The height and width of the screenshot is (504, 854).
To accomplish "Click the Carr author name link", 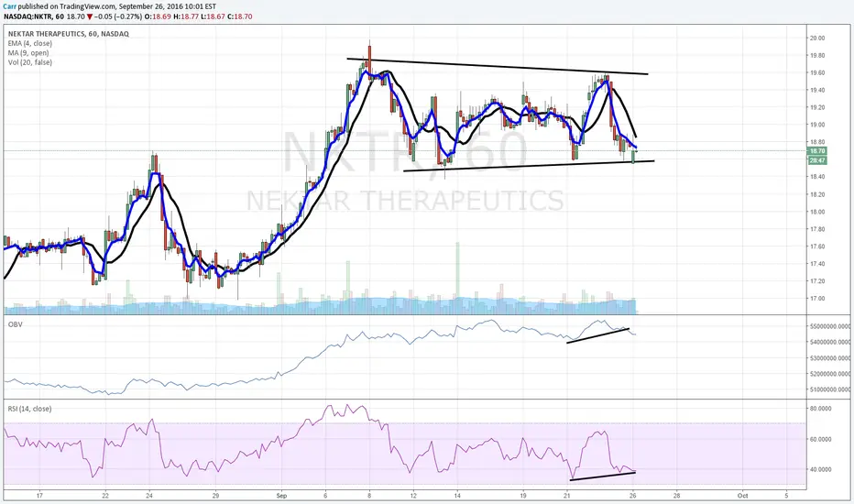I will (10, 6).
